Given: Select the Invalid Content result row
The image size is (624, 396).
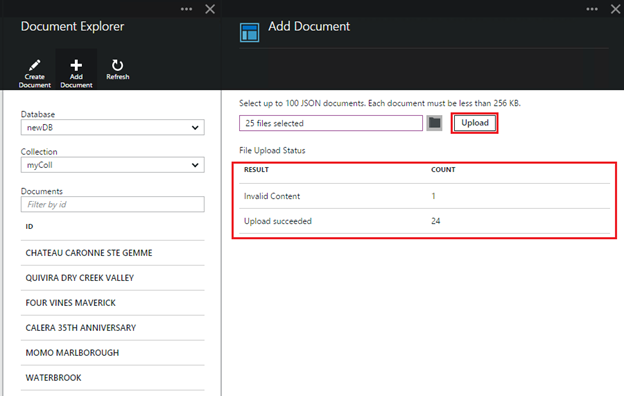Looking at the screenshot, I should tap(424, 196).
